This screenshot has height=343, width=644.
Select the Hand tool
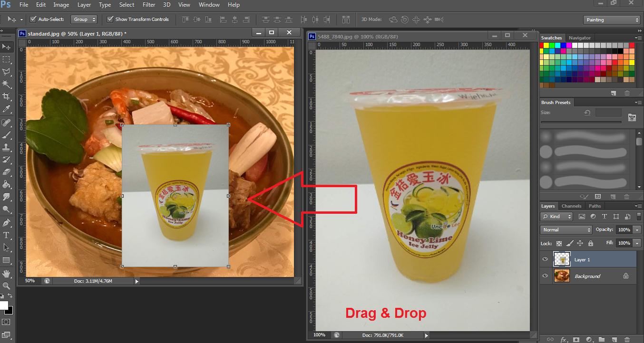tap(7, 273)
